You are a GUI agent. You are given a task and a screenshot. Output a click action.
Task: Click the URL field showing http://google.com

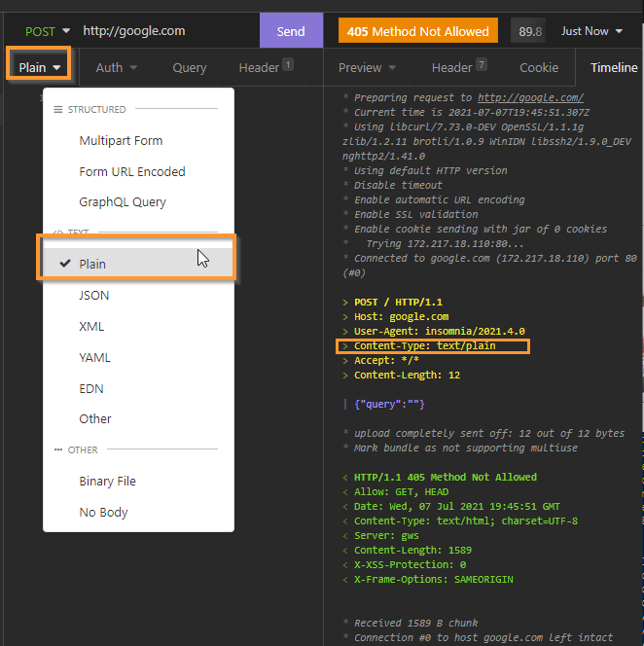134,31
